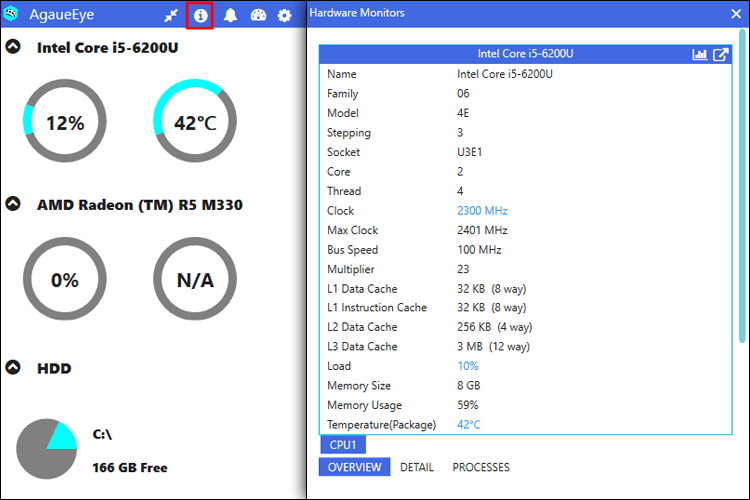Click the 'Socket' row label

click(343, 152)
